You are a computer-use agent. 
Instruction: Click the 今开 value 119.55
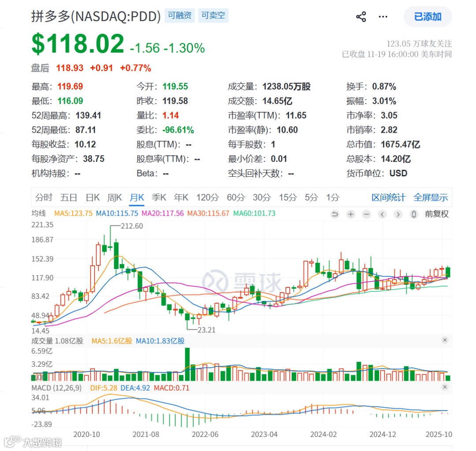tap(175, 86)
